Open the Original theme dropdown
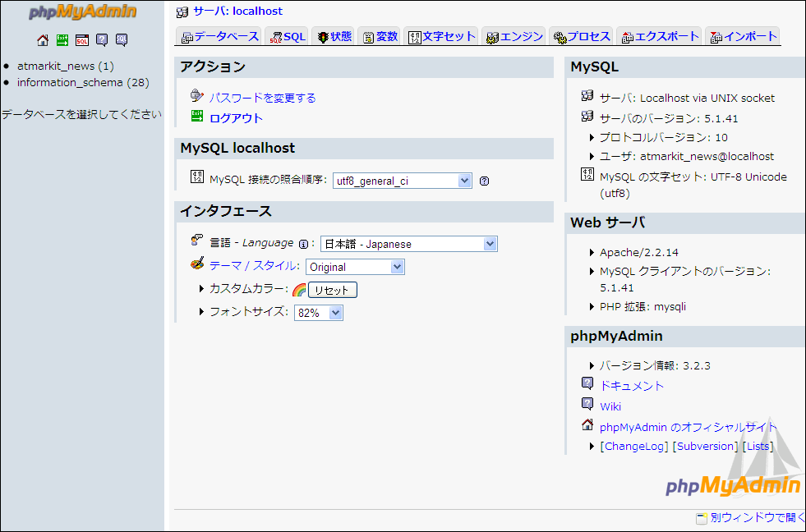This screenshot has height=532, width=806. 355,267
